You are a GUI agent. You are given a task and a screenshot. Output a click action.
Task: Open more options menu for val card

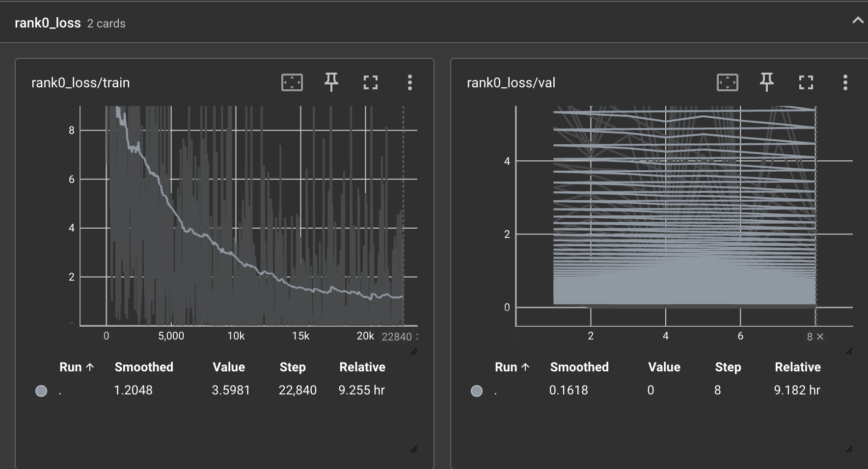point(845,82)
